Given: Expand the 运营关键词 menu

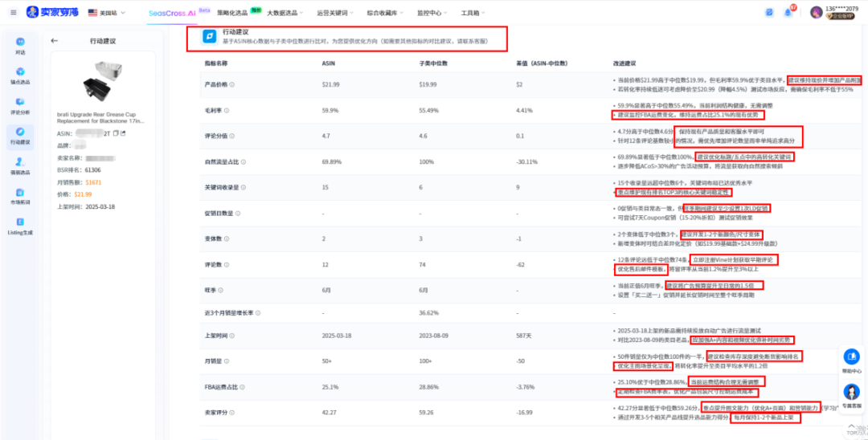Looking at the screenshot, I should (335, 13).
